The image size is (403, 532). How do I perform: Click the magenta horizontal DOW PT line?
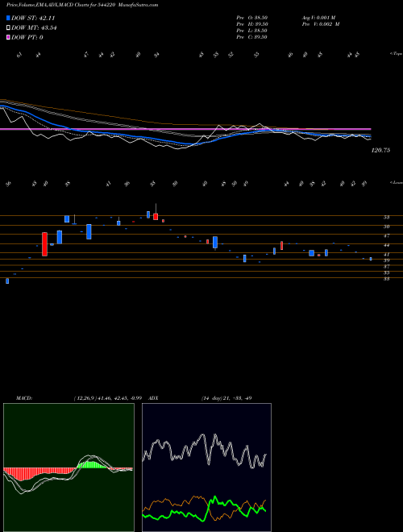pyautogui.click(x=185, y=129)
